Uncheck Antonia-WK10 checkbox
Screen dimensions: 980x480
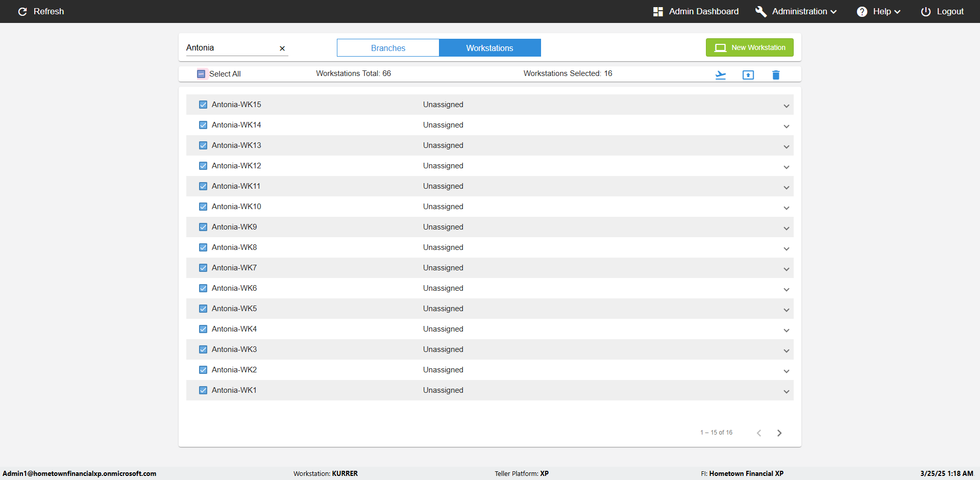pyautogui.click(x=203, y=207)
